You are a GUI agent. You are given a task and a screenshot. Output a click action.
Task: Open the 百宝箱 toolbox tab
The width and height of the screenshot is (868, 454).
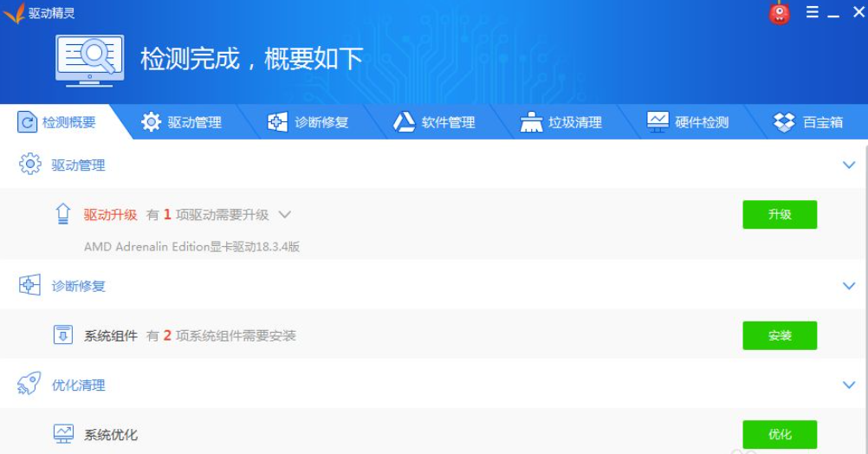point(808,122)
